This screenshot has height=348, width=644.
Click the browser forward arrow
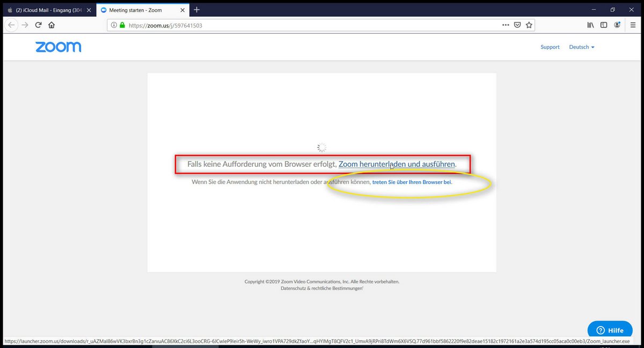point(25,25)
